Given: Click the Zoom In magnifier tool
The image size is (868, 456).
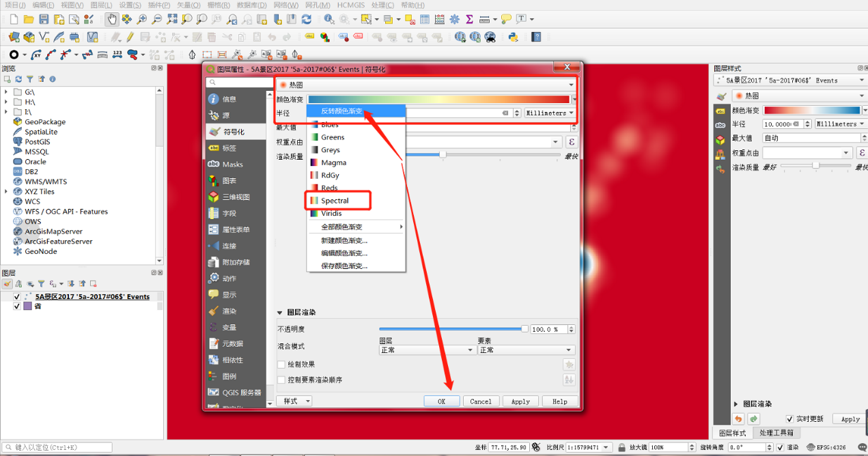Looking at the screenshot, I should click(x=142, y=19).
